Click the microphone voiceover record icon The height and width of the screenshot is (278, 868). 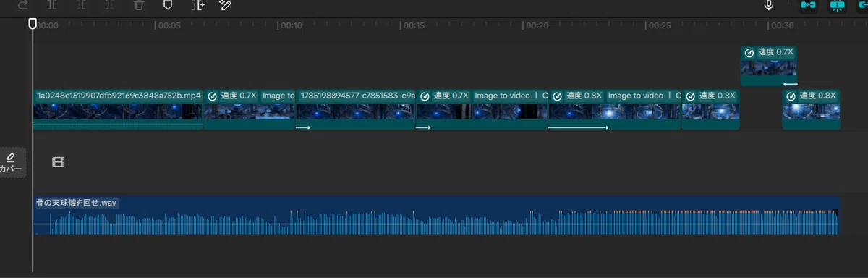tap(770, 5)
